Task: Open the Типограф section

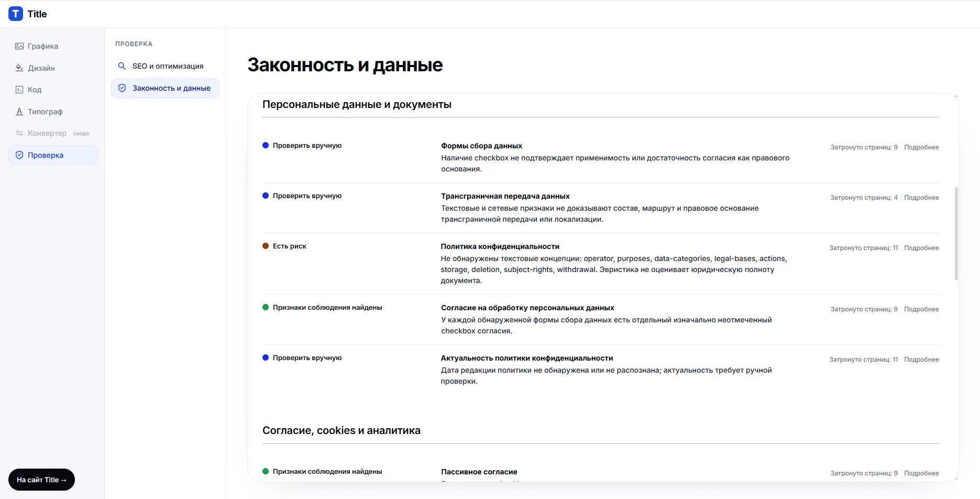Action: point(53,112)
